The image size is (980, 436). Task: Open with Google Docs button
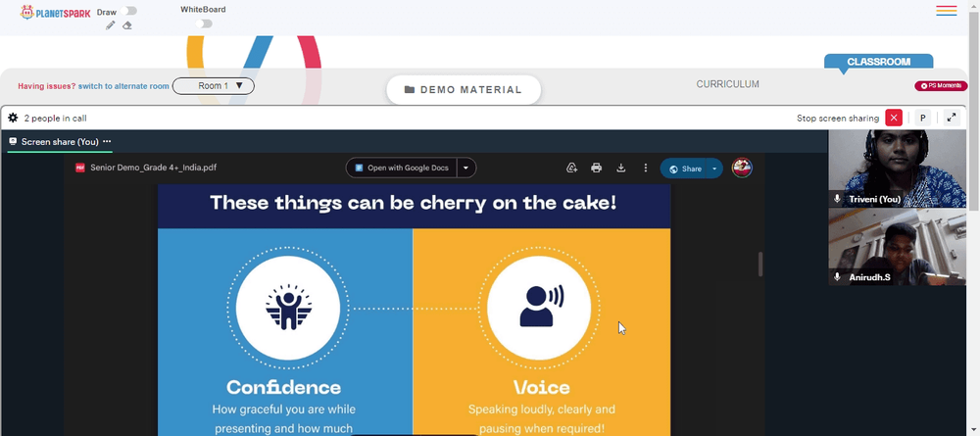[401, 168]
